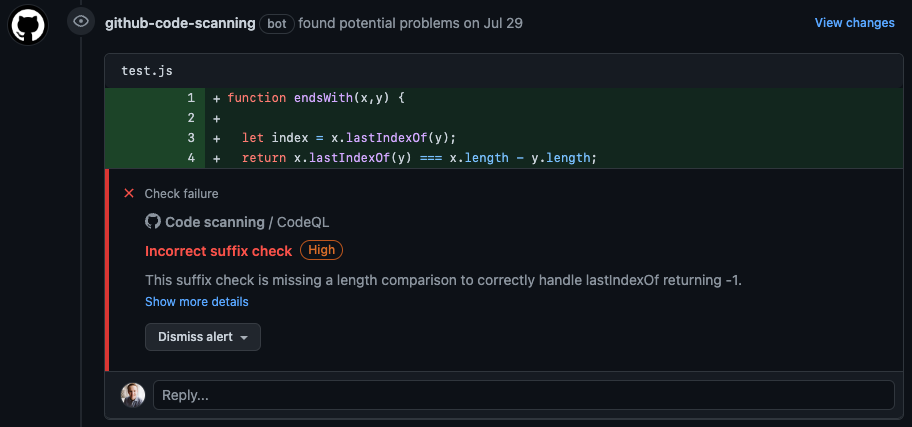Click the bot badge label
Viewport: 912px width, 427px height.
(x=276, y=23)
